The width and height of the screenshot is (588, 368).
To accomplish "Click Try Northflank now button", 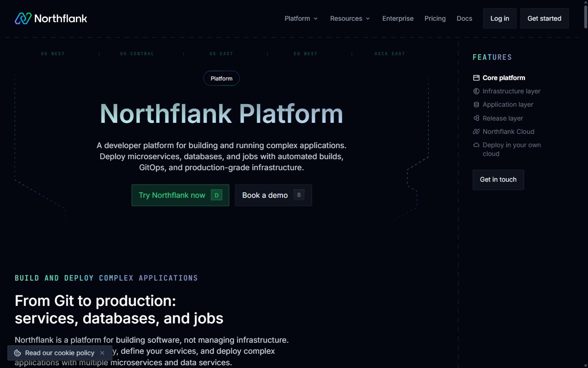I will pos(180,195).
